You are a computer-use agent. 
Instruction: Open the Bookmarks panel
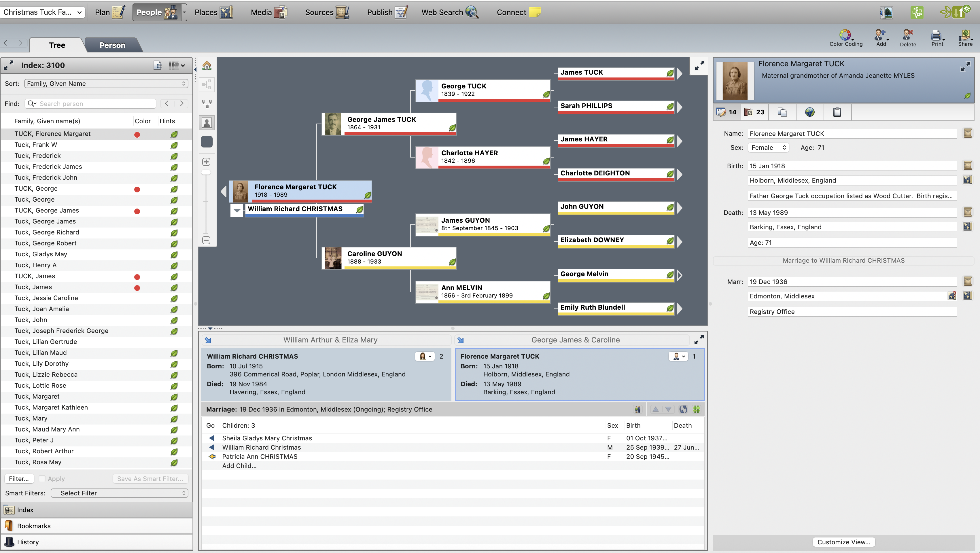point(34,526)
